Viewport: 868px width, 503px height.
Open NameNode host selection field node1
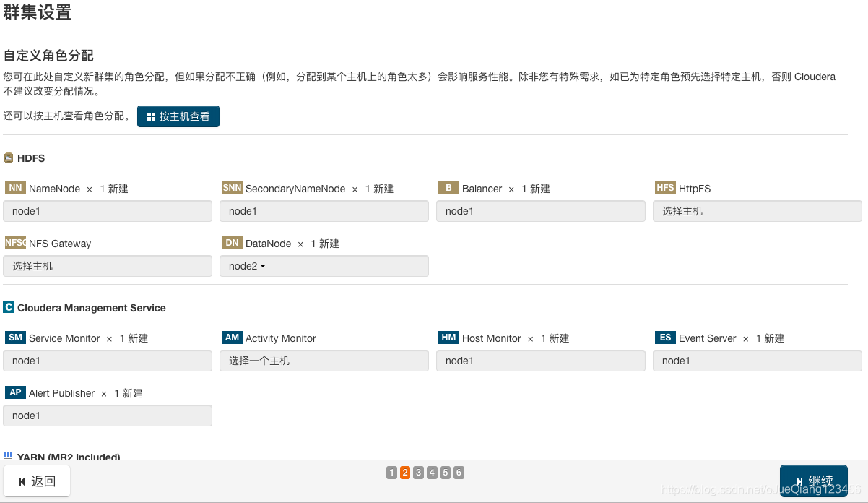coord(108,211)
